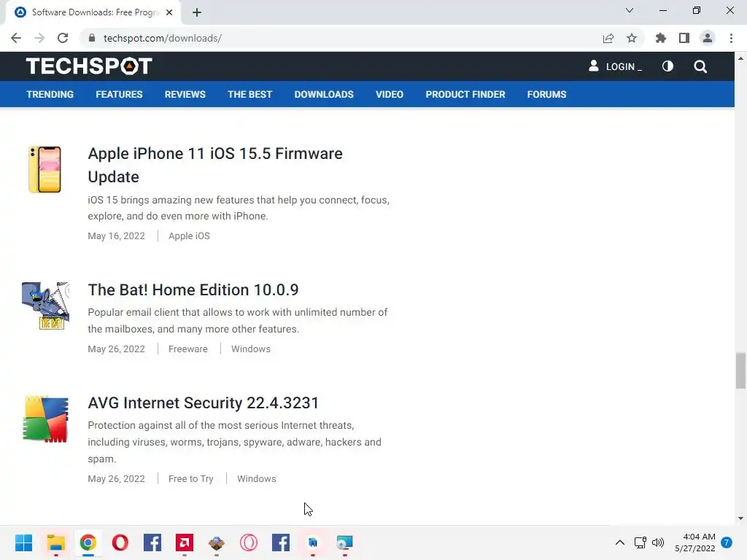Open File Explorer from taskbar
The width and height of the screenshot is (747, 560).
click(x=55, y=542)
